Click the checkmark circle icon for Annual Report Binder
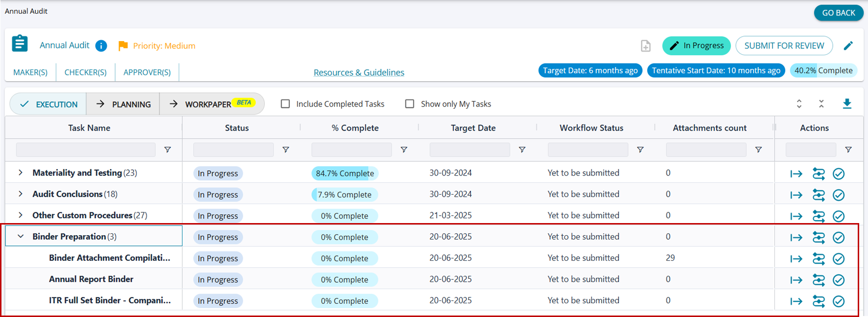 click(839, 280)
